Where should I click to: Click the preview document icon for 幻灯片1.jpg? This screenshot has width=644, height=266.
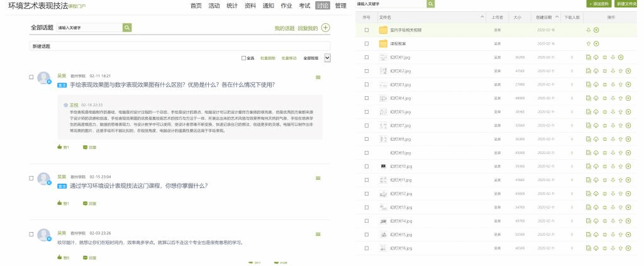(x=588, y=57)
